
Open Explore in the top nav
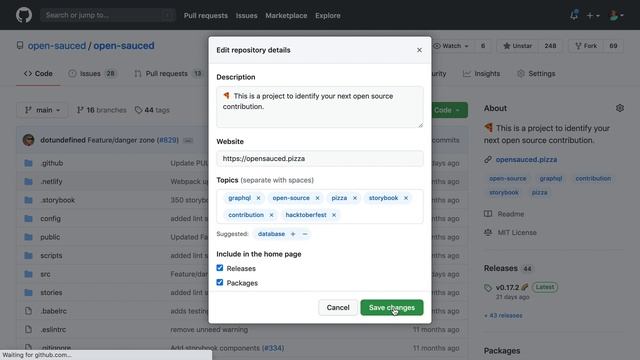(328, 16)
